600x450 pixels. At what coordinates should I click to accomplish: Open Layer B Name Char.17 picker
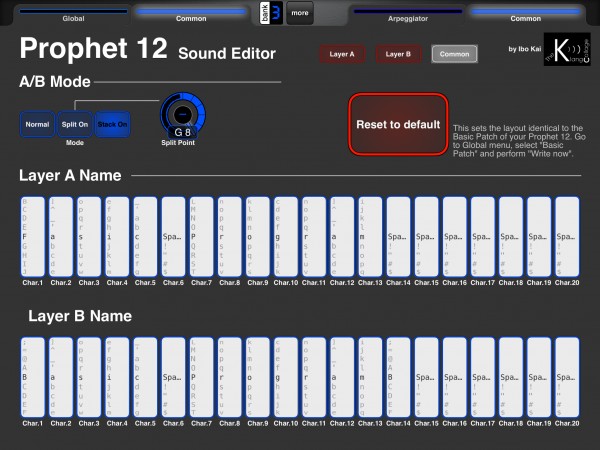tap(483, 377)
